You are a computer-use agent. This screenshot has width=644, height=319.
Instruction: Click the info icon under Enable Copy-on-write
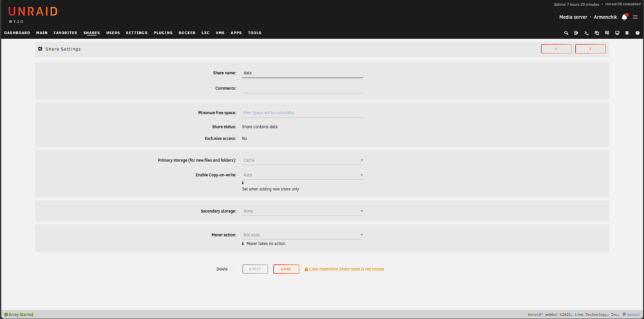[x=243, y=183]
